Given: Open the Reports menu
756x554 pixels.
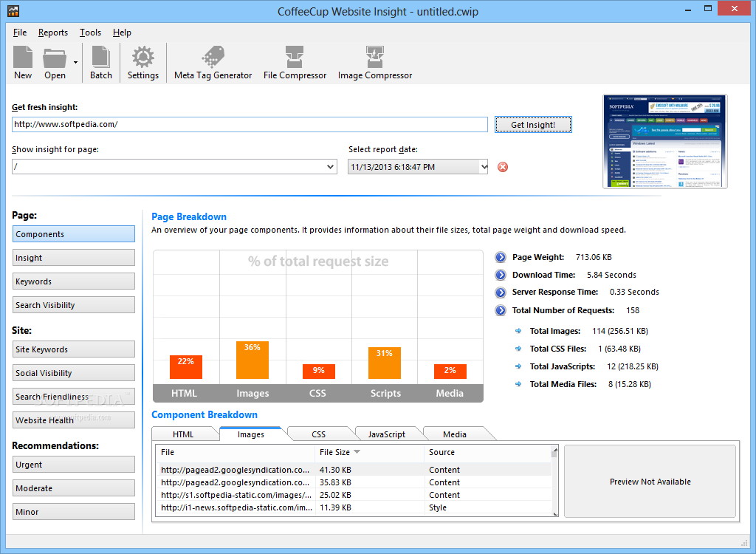Looking at the screenshot, I should [x=53, y=33].
